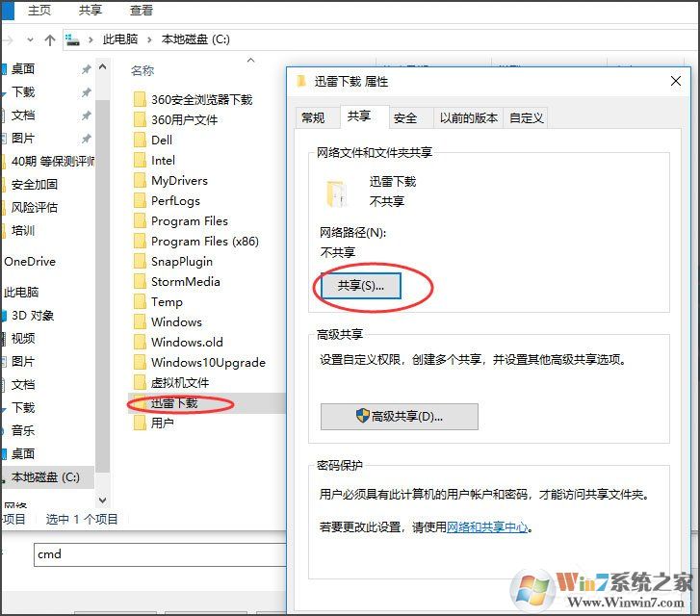The image size is (700, 616).
Task: Open 视频 in navigation pane
Action: click(23, 339)
